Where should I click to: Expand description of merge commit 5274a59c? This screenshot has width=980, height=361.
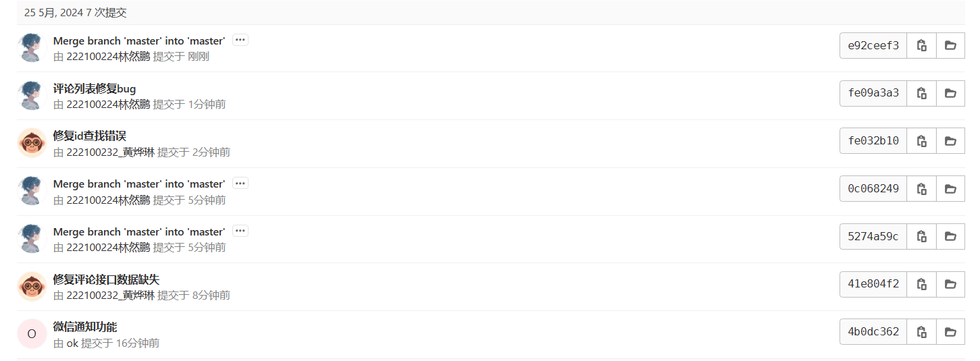coord(240,231)
